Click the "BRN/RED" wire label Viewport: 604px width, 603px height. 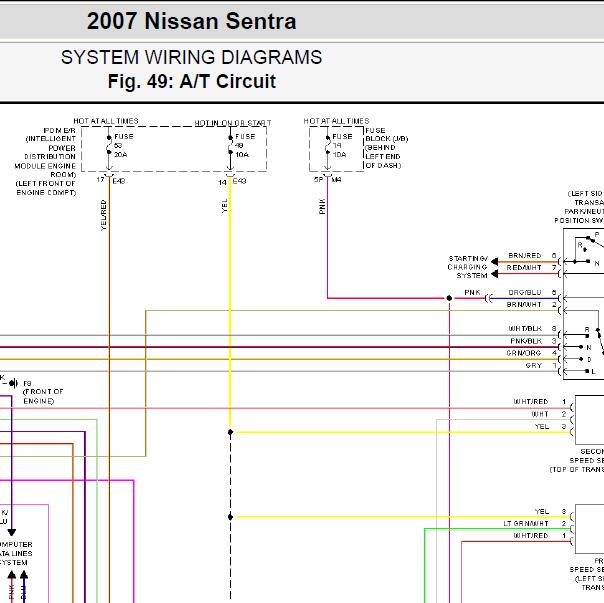click(x=525, y=256)
